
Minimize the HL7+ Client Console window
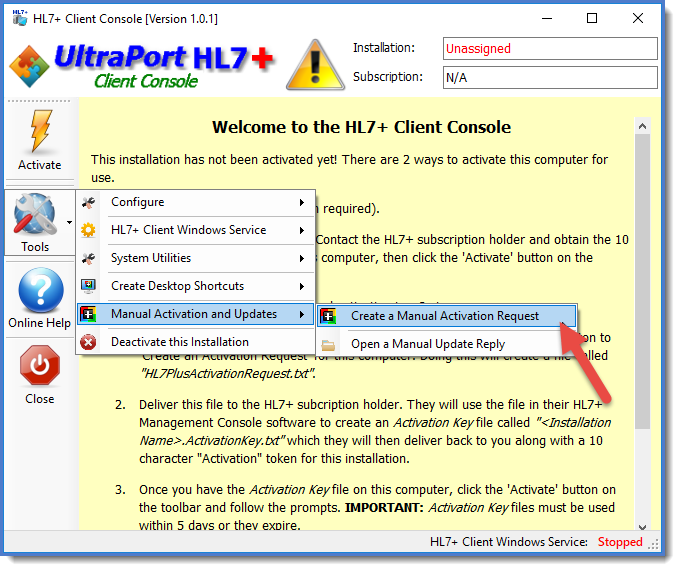coord(547,18)
